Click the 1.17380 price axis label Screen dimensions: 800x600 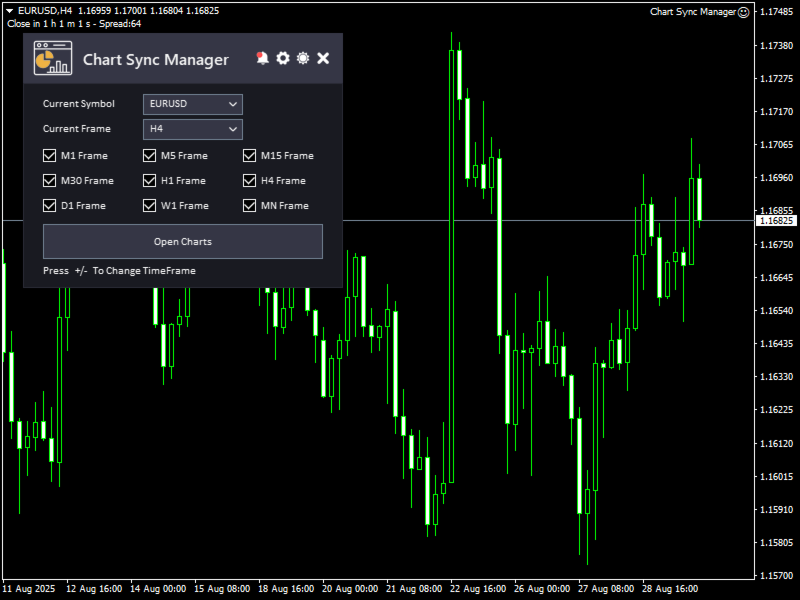point(777,46)
